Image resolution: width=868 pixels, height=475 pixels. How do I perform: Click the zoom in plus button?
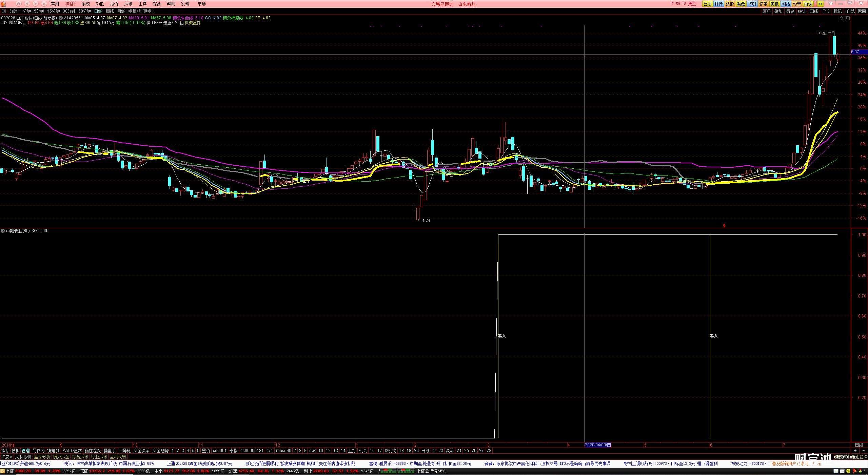coord(855,451)
